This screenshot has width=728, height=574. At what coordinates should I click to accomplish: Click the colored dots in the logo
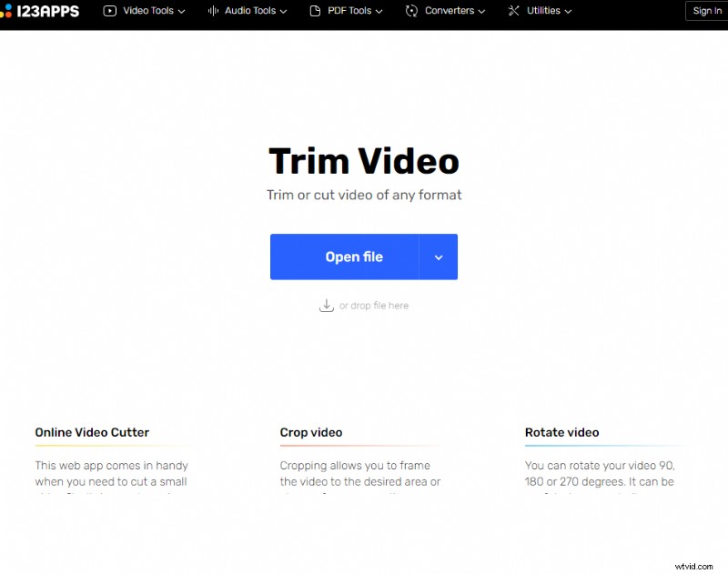8,11
